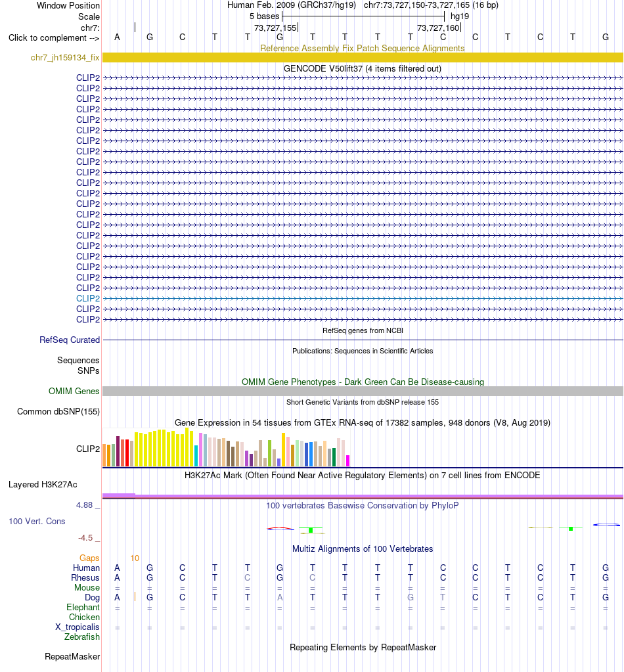This screenshot has width=624, height=672.
Task: Click the '5 bases' scale bar label
Action: pyautogui.click(x=265, y=16)
